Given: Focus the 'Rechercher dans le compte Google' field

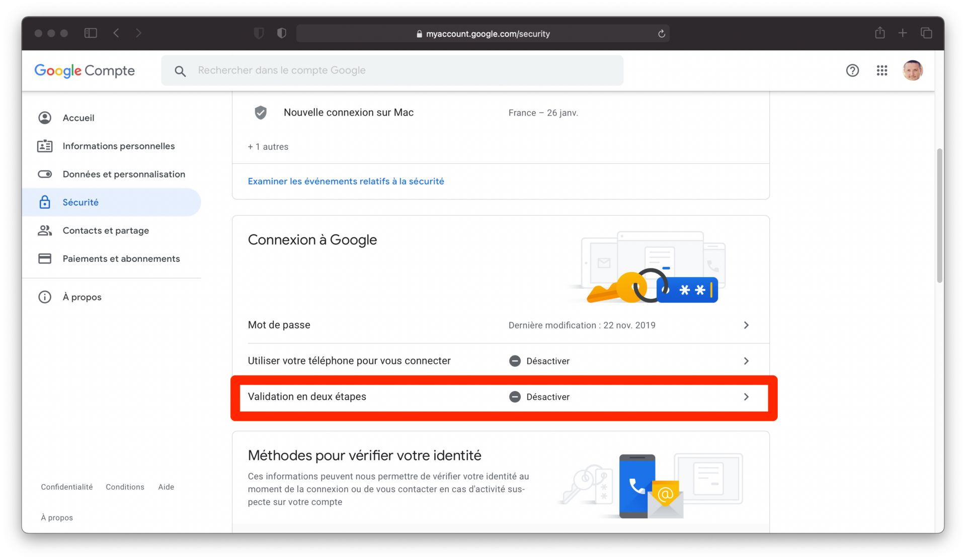Looking at the screenshot, I should (x=392, y=70).
